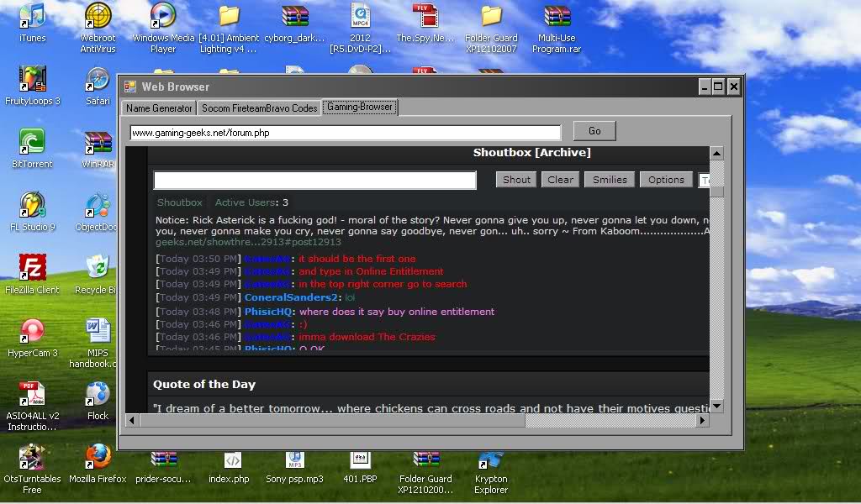Open PhisicHQ's profile from the 03:48 PM shout

[268, 312]
